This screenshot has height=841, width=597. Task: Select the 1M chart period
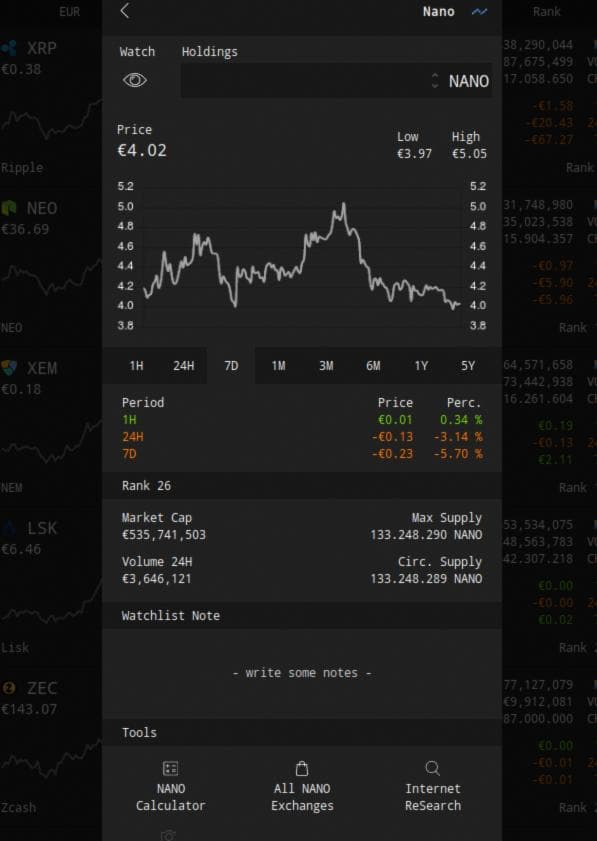pyautogui.click(x=278, y=366)
